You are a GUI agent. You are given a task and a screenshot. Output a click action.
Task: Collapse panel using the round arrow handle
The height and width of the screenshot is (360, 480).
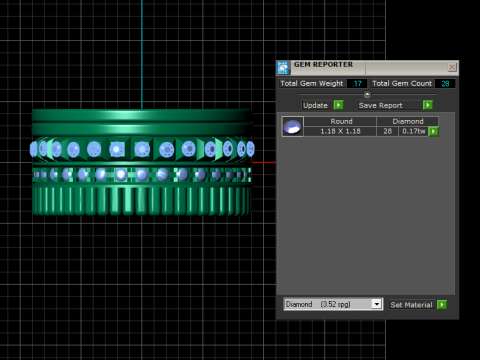pos(367,94)
